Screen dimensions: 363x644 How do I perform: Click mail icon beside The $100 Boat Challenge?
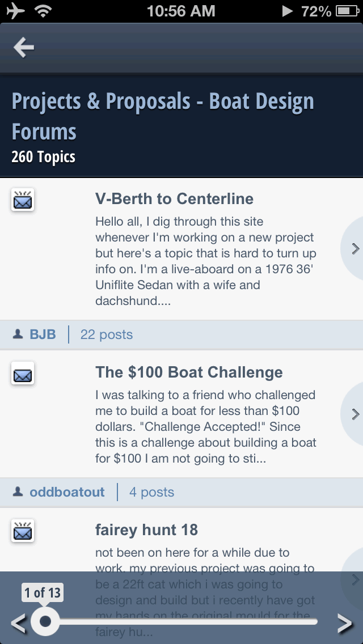coord(23,373)
